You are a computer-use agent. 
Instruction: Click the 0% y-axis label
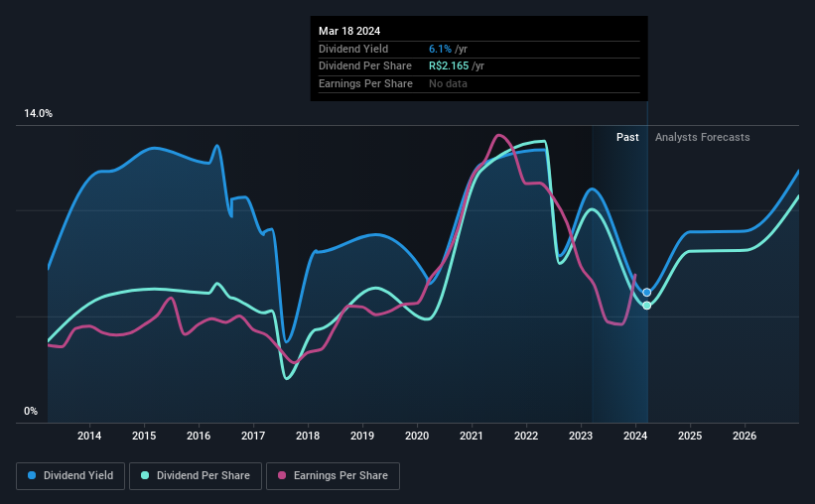click(31, 412)
